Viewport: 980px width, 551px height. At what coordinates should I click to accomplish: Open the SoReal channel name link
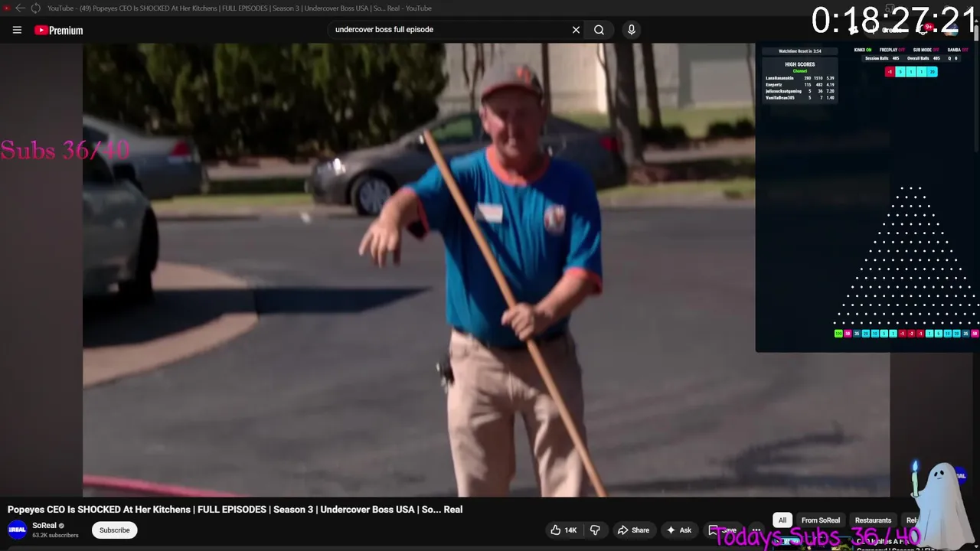click(44, 526)
